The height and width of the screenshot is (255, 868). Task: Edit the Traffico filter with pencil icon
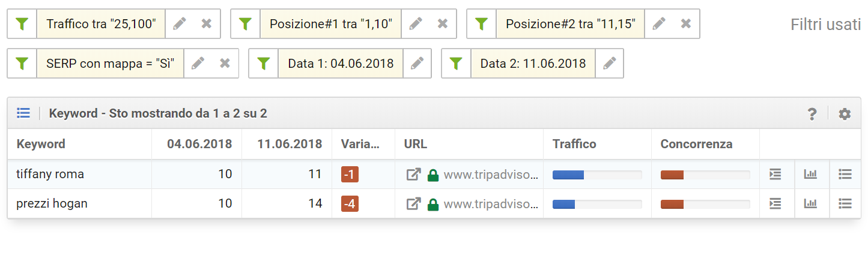click(179, 24)
